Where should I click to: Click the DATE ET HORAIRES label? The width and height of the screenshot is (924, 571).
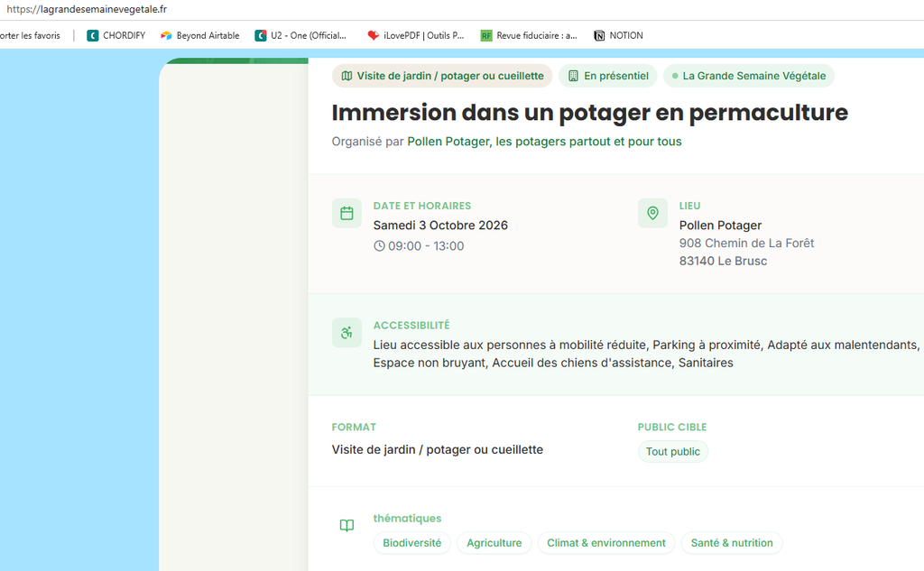click(x=422, y=206)
